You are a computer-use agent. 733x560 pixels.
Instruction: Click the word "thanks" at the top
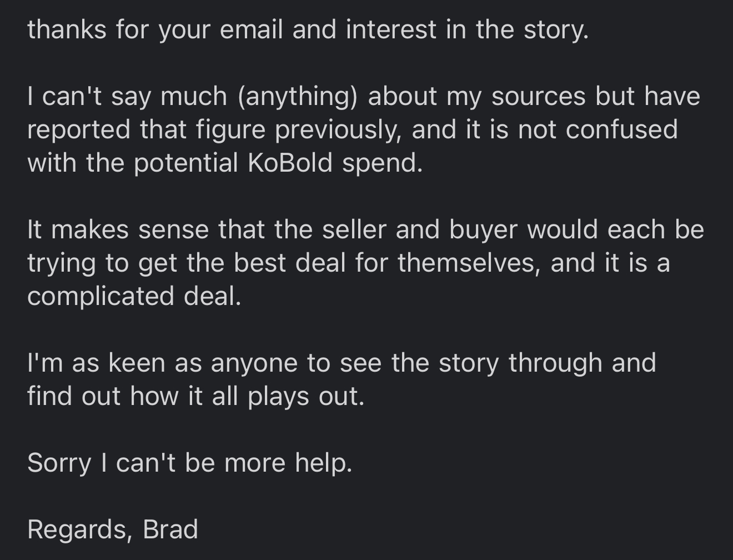click(67, 29)
